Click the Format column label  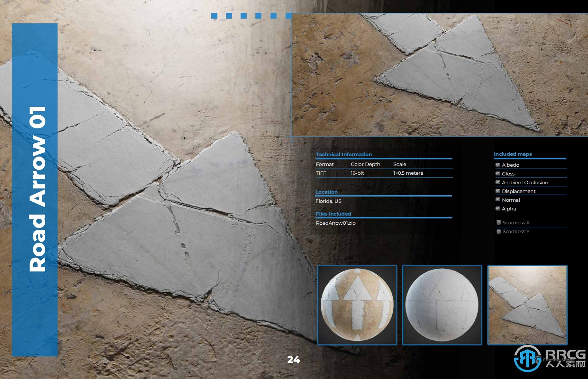click(325, 165)
